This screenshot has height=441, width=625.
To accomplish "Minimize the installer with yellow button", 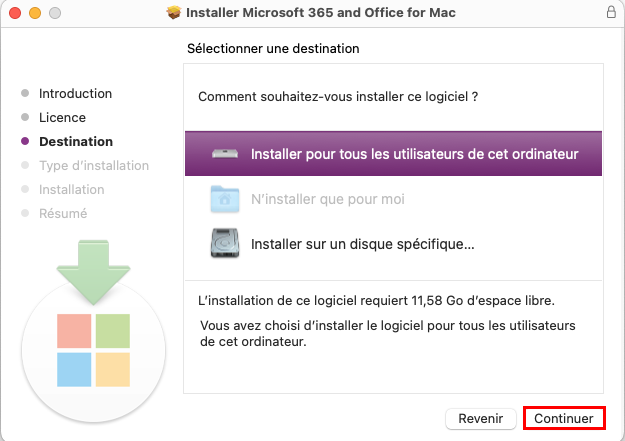I will [x=35, y=13].
